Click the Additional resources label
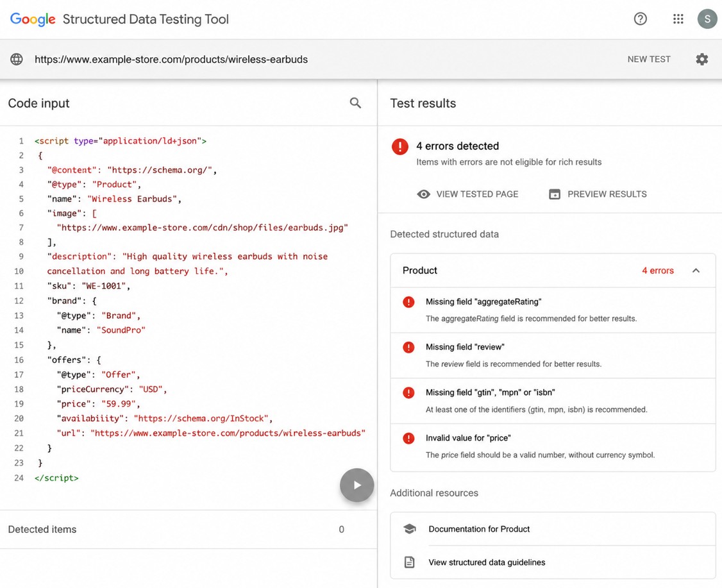The width and height of the screenshot is (722, 588). (x=434, y=493)
